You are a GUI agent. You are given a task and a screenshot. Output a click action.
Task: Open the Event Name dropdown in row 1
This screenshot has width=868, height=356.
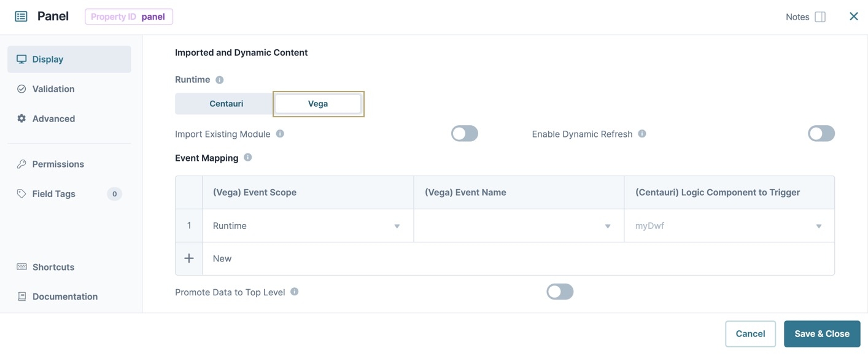pyautogui.click(x=519, y=226)
